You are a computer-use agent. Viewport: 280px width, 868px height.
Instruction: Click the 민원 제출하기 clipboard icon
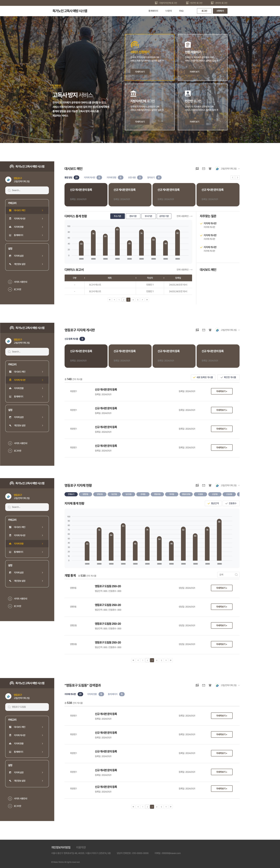[188, 44]
